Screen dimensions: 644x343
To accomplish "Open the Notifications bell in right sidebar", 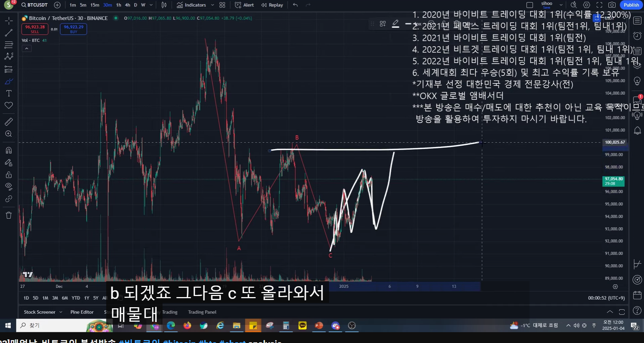I will [x=637, y=130].
